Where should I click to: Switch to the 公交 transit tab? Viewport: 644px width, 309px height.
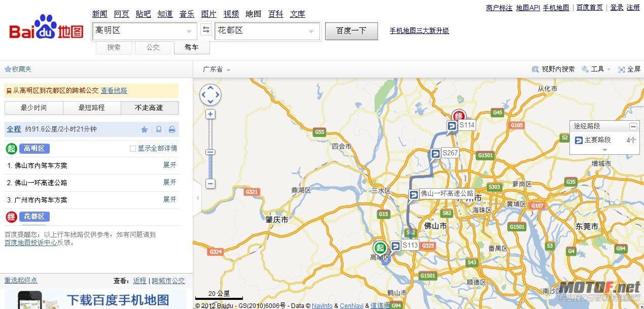(153, 48)
